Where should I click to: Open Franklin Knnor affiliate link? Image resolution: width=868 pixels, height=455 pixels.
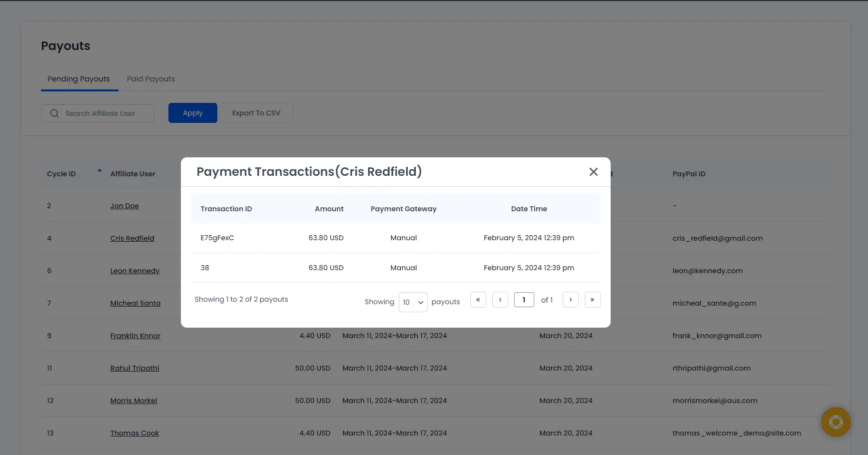[x=135, y=336]
